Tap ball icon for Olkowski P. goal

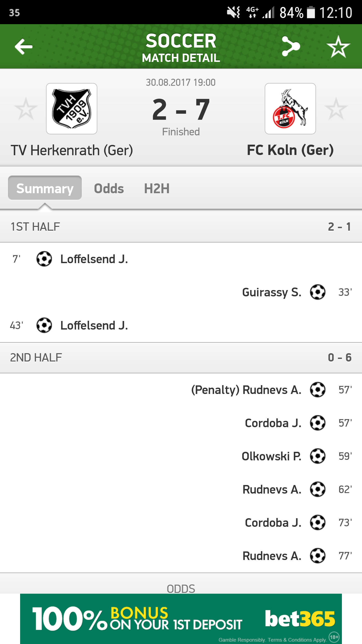click(x=318, y=456)
